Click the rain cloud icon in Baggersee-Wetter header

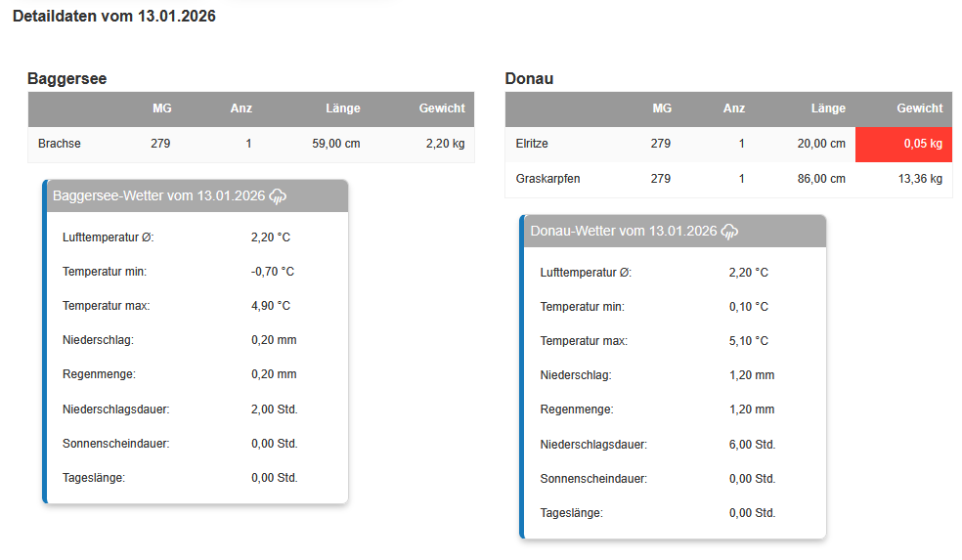(278, 196)
